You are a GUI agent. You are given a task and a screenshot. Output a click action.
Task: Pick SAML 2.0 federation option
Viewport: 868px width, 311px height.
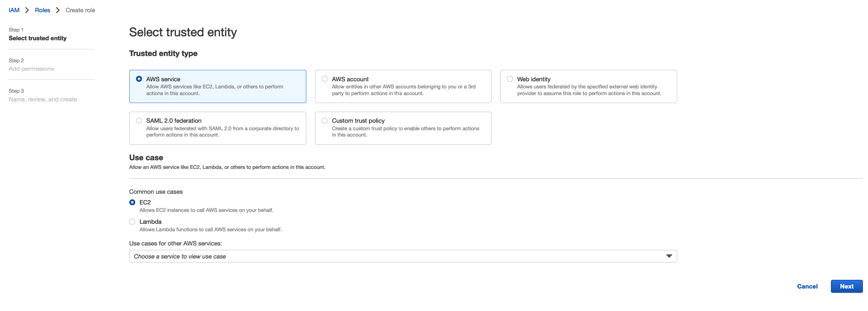click(139, 121)
